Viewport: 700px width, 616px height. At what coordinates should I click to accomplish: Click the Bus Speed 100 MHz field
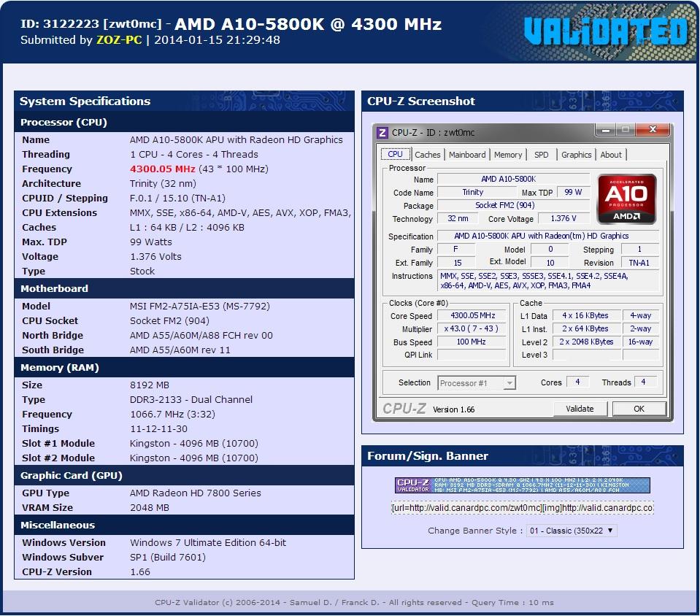472,342
